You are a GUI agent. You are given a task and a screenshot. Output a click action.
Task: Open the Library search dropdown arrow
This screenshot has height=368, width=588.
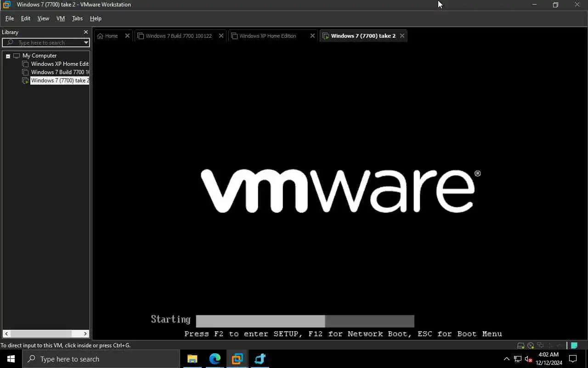(x=85, y=43)
